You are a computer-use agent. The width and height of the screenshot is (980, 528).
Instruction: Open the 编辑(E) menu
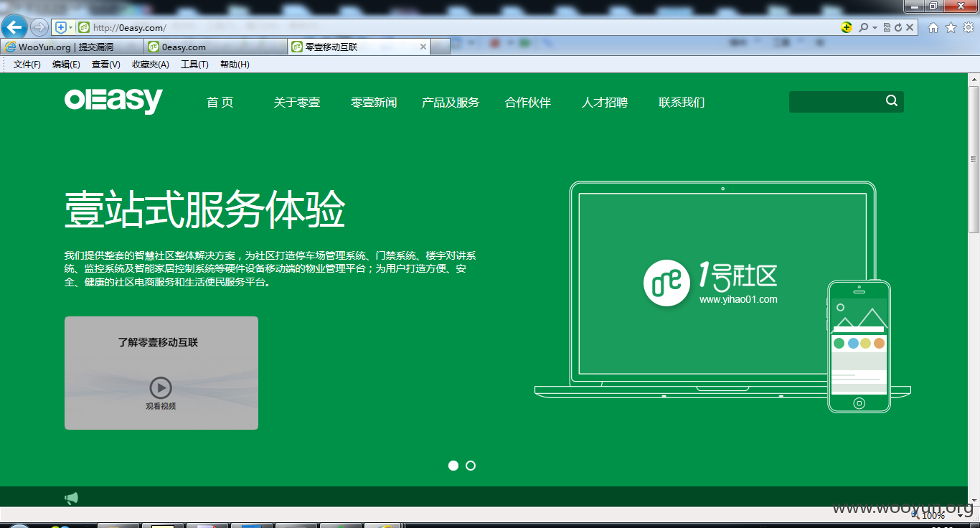click(66, 65)
